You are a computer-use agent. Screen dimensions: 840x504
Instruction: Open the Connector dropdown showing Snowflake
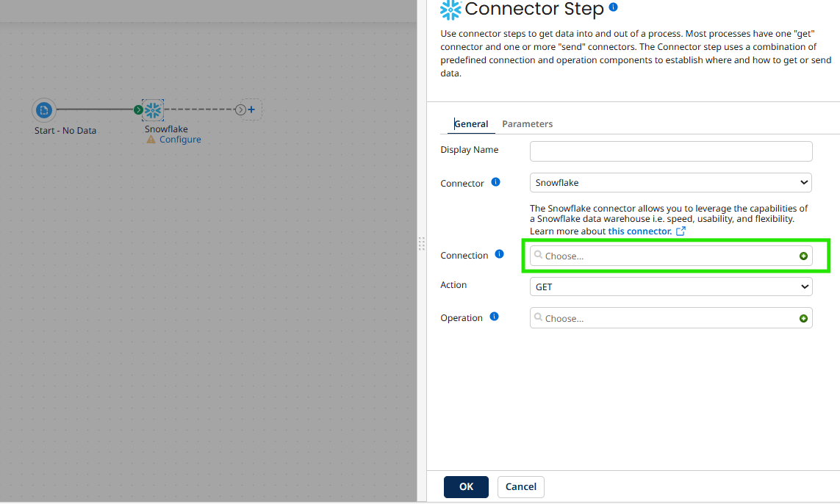tap(671, 183)
